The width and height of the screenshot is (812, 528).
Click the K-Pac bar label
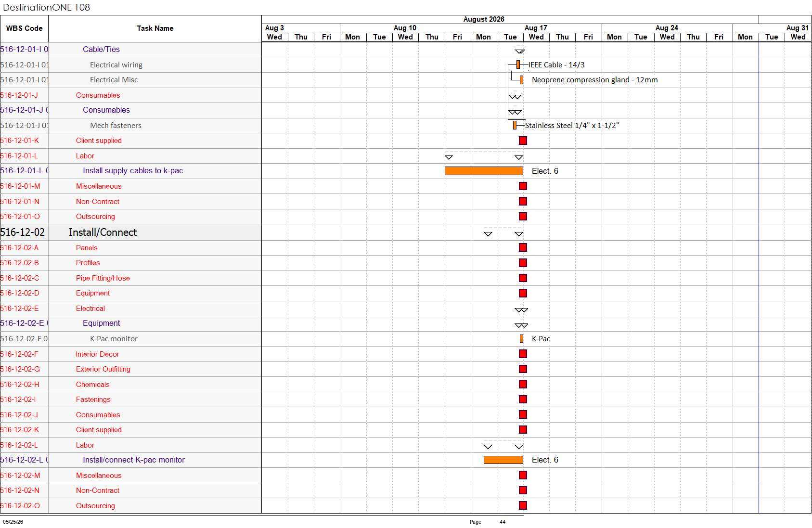click(x=541, y=339)
